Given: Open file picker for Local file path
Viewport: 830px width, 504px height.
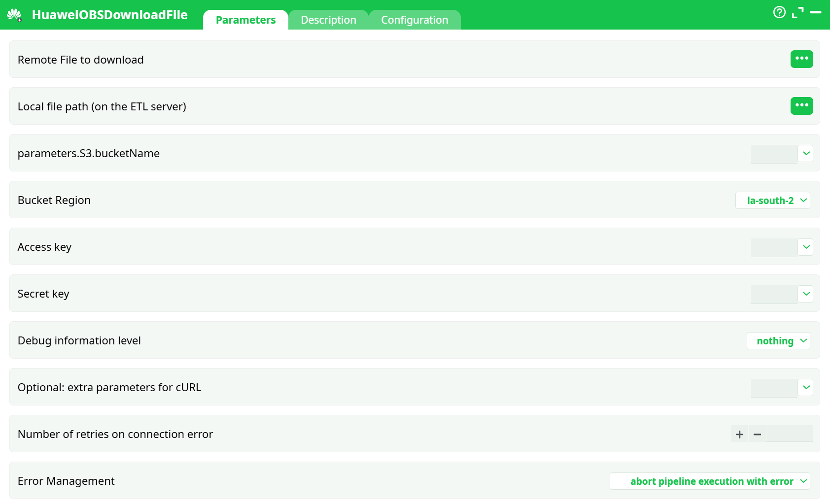Looking at the screenshot, I should [802, 105].
